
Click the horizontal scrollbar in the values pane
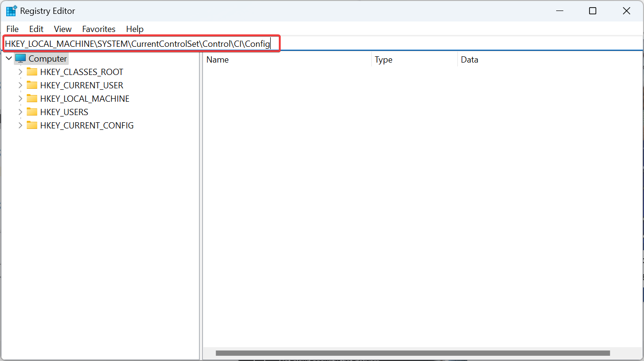tap(412, 353)
